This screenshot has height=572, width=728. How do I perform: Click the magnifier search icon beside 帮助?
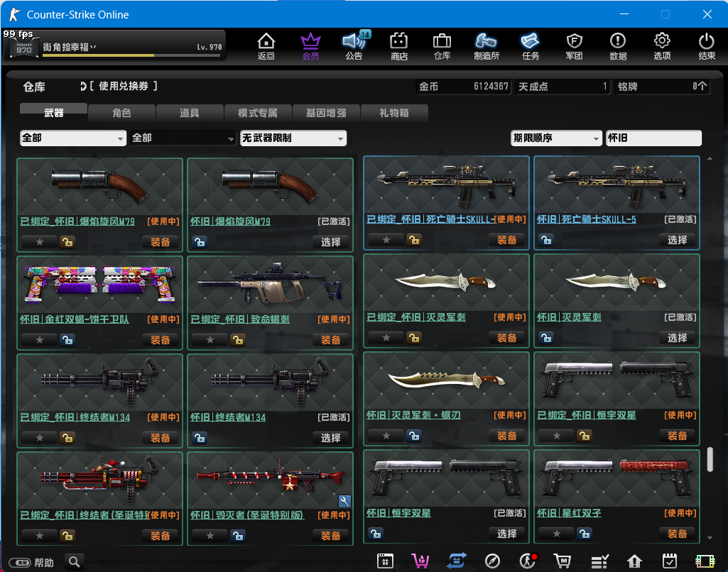pyautogui.click(x=75, y=562)
